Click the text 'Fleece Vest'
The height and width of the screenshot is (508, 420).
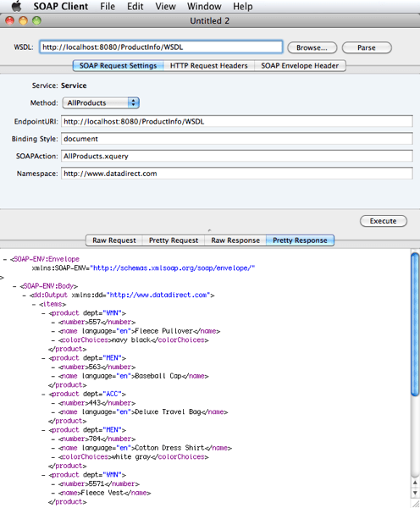pyautogui.click(x=102, y=493)
